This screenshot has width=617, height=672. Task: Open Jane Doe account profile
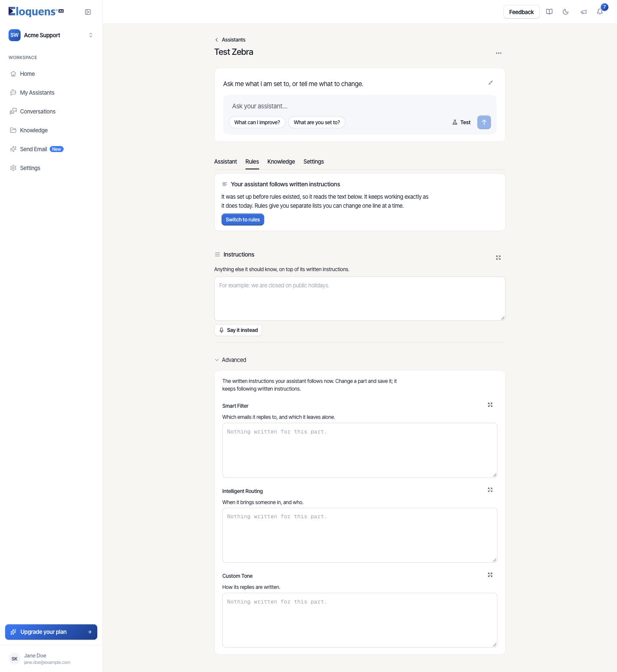pyautogui.click(x=51, y=659)
